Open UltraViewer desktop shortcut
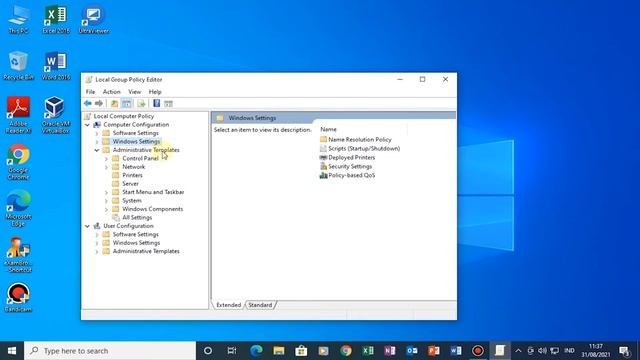The height and width of the screenshot is (360, 640). coord(93,20)
